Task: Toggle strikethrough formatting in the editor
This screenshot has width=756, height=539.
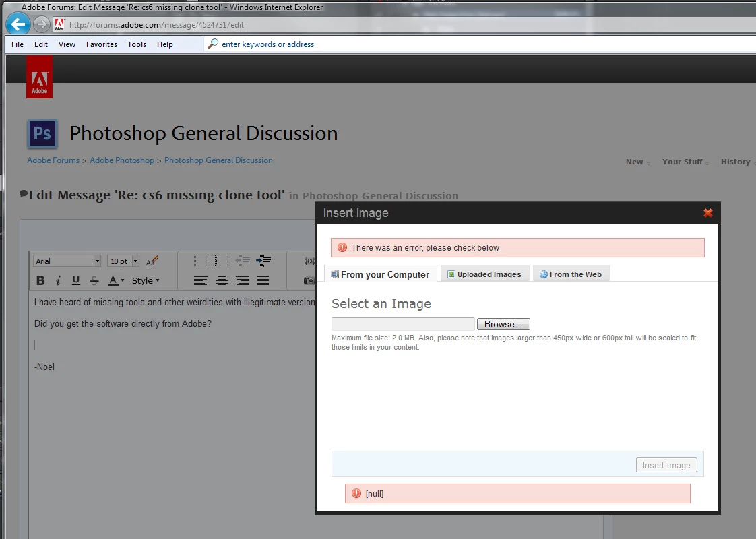Action: point(94,280)
